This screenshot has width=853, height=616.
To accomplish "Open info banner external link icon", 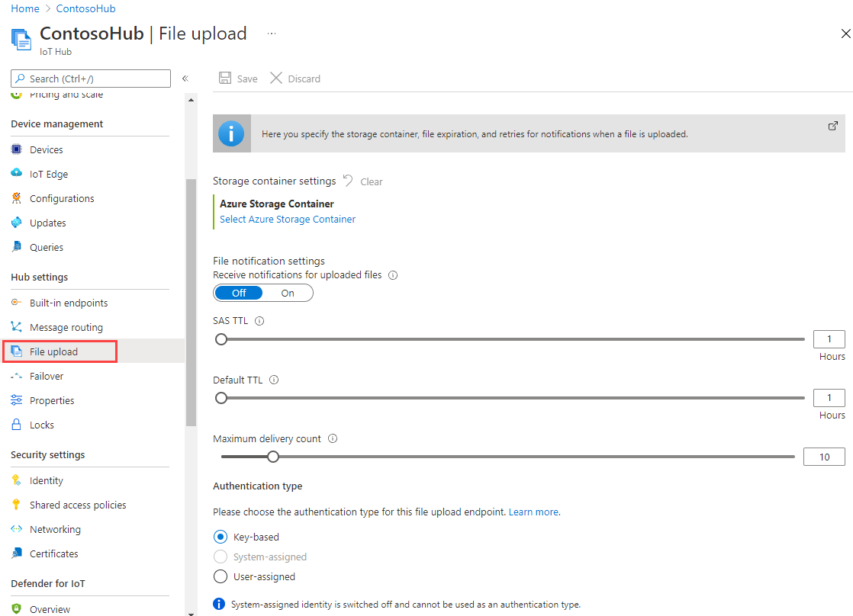I will tap(833, 126).
